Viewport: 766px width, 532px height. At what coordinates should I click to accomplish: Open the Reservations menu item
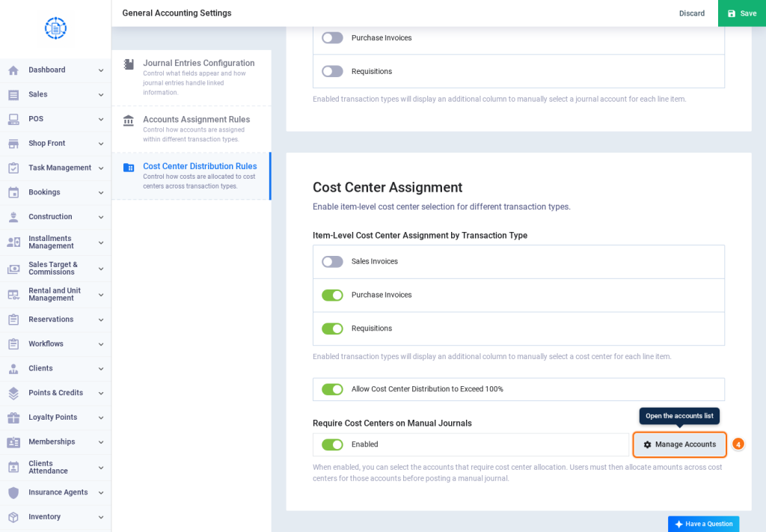pyautogui.click(x=55, y=319)
